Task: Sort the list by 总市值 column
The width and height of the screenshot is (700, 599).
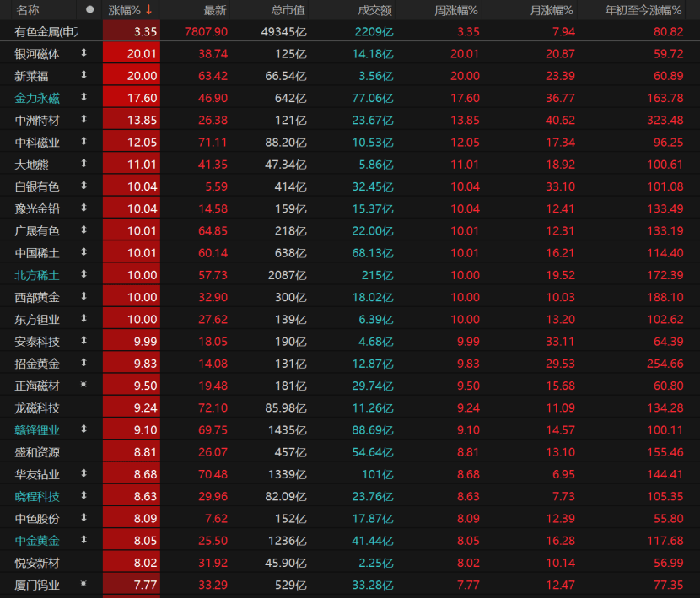Action: 288,10
